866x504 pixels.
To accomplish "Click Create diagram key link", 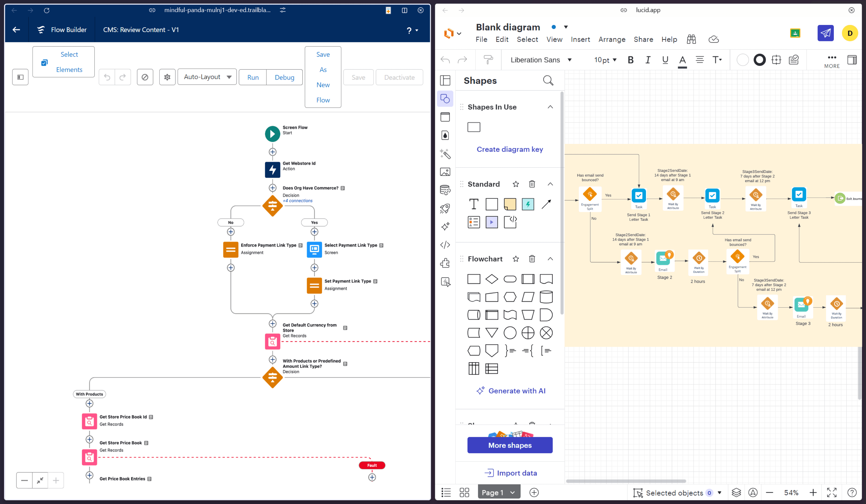I will click(x=510, y=149).
